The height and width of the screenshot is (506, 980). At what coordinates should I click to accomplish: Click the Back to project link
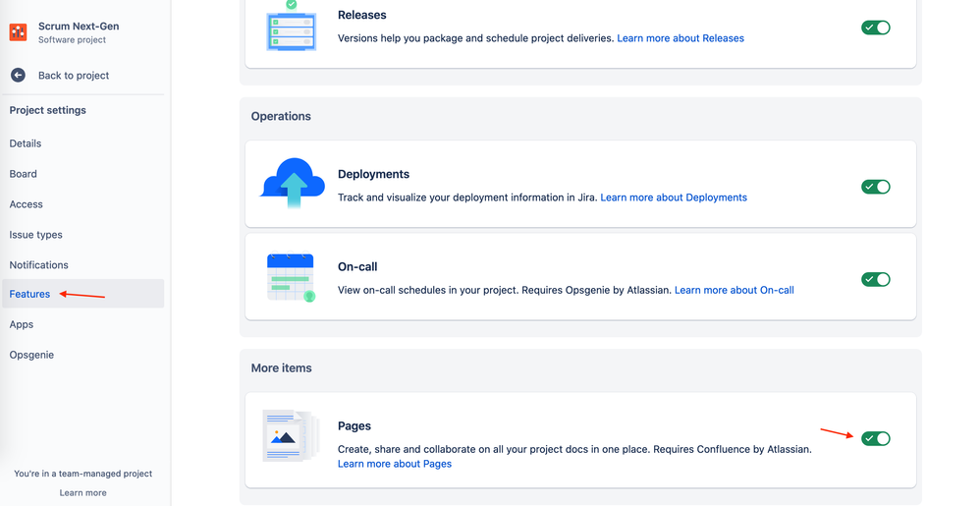[74, 75]
